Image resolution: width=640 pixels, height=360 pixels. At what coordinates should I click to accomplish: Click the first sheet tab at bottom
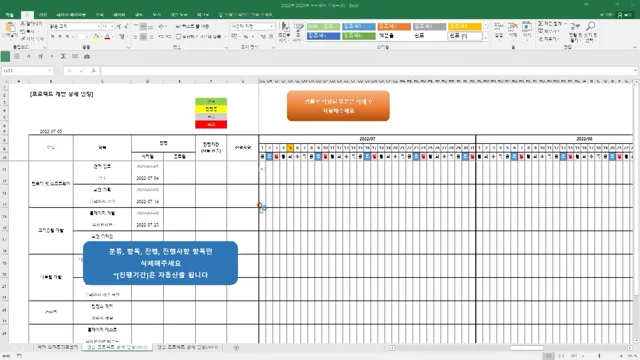tap(57, 347)
